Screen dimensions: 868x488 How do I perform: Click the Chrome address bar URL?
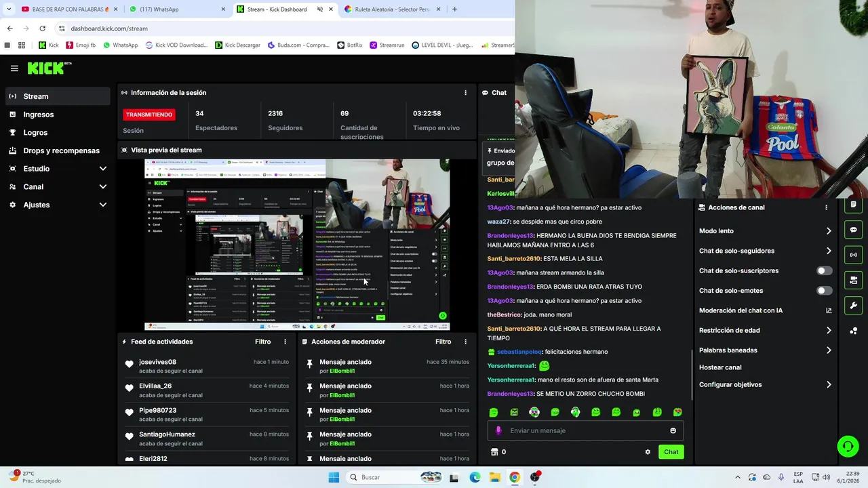coord(109,28)
